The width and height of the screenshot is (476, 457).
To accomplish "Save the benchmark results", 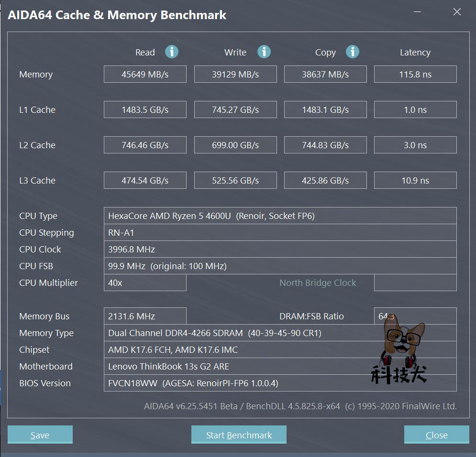I will (x=40, y=435).
